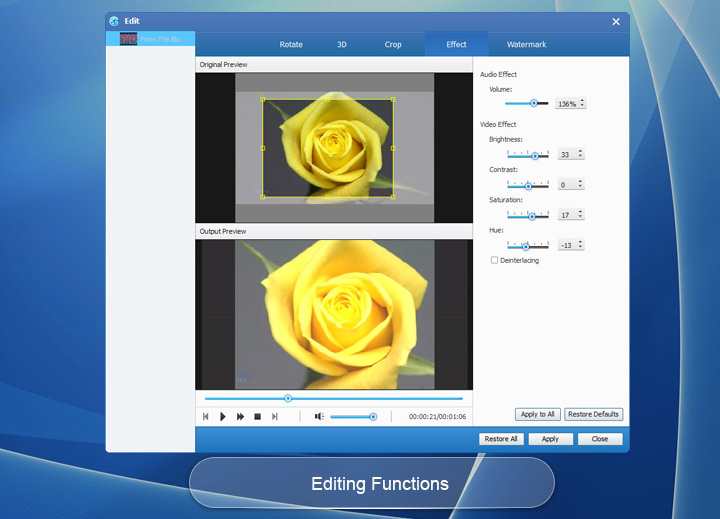720x519 pixels.
Task: Click the Editing Functions caption banner
Action: (372, 483)
